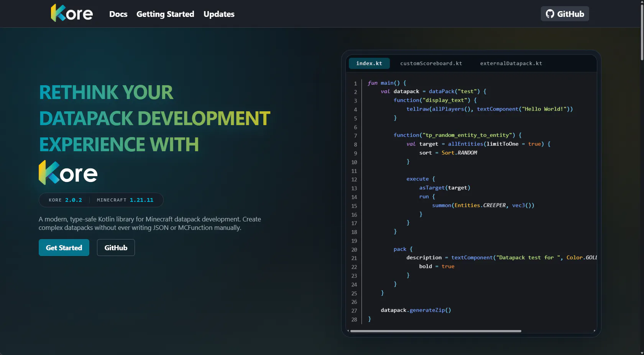Click the tellraw(allPlayers()...) code line

490,109
